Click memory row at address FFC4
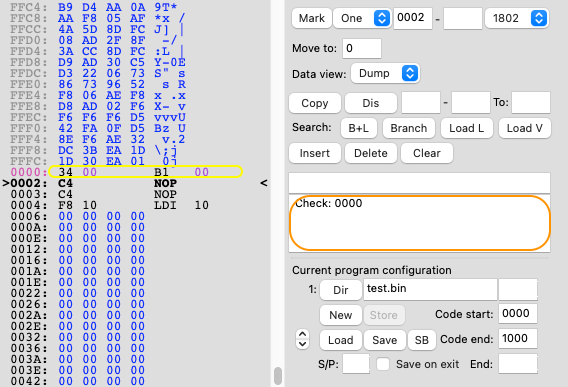568x387 pixels. coord(94,7)
